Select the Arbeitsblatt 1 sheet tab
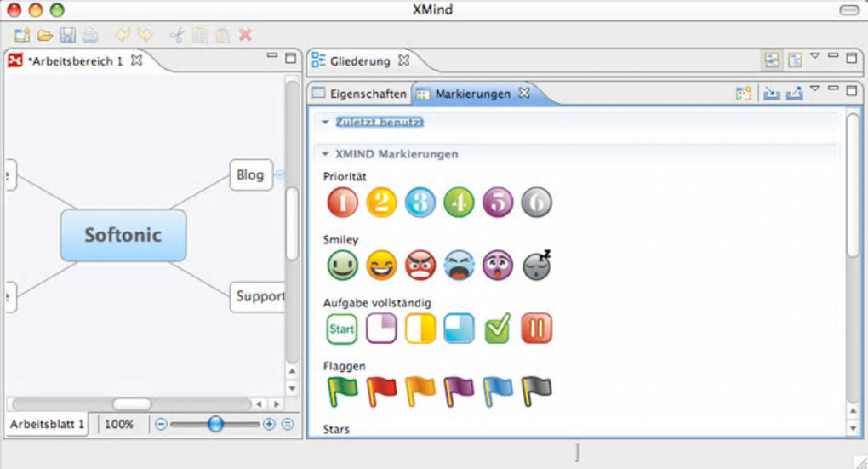This screenshot has width=868, height=469. click(47, 424)
